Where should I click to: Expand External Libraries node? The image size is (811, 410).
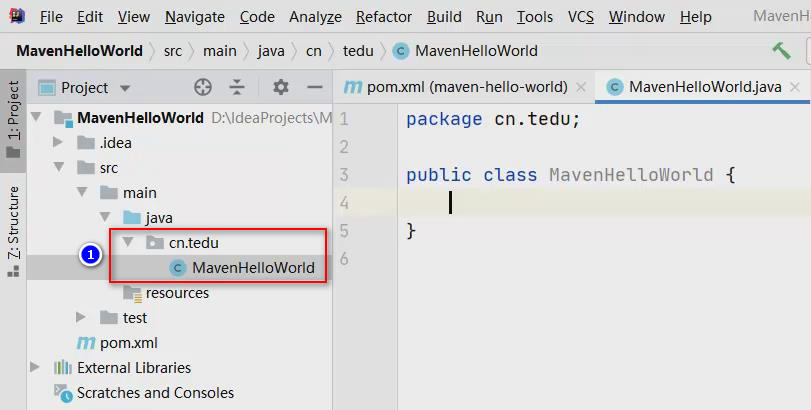point(35,368)
